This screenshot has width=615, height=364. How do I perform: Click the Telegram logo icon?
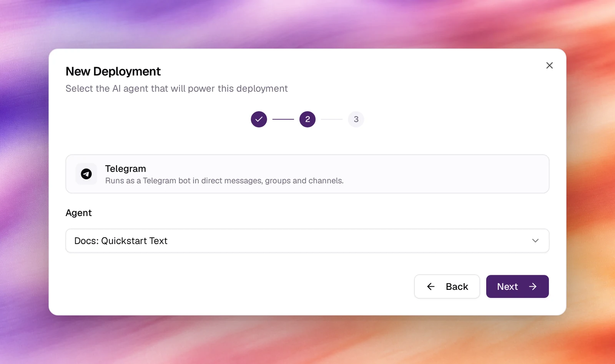86,174
